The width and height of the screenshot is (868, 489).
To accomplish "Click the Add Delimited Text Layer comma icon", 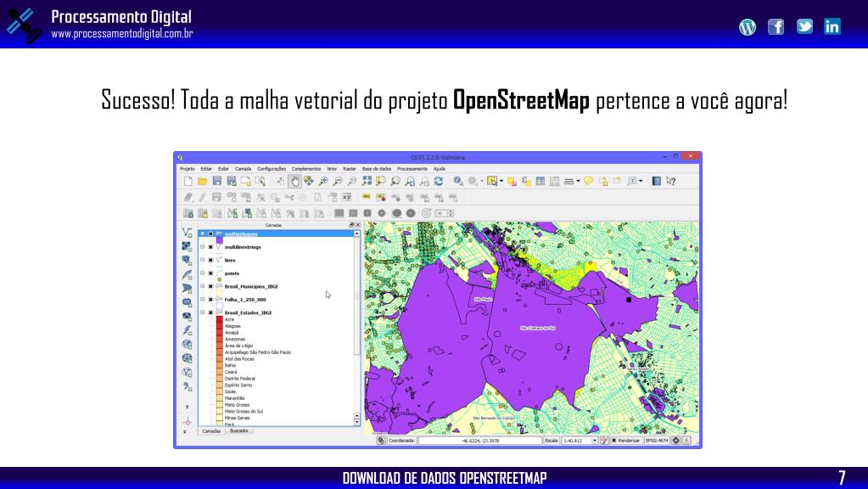I will pyautogui.click(x=188, y=386).
